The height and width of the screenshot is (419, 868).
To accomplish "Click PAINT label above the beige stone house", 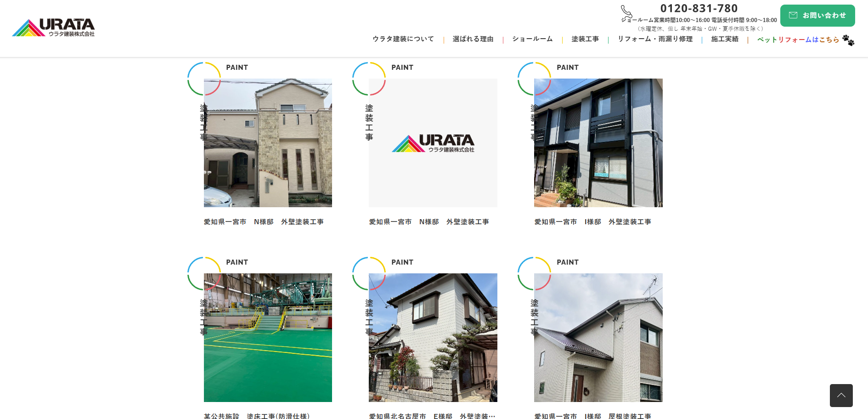I will point(237,68).
